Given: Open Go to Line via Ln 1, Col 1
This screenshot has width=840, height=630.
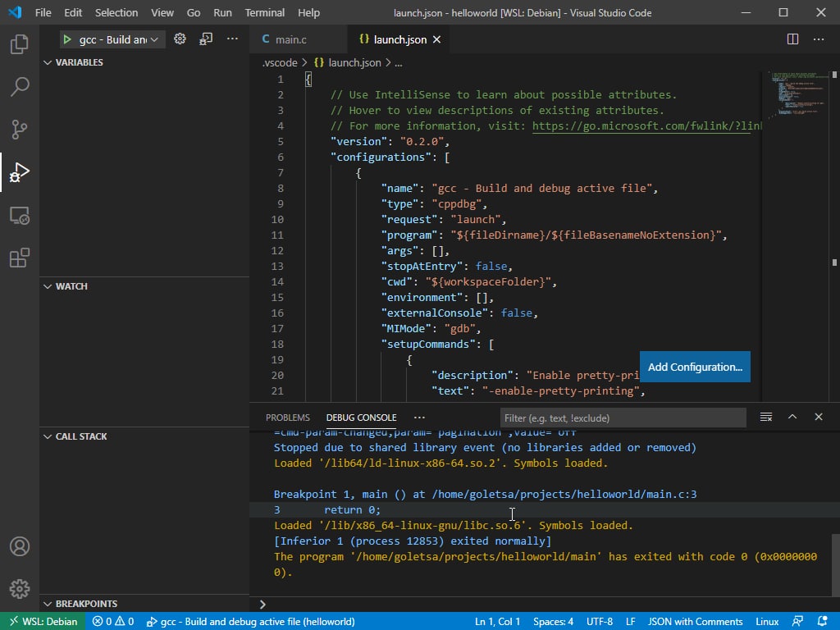Looking at the screenshot, I should pyautogui.click(x=497, y=622).
